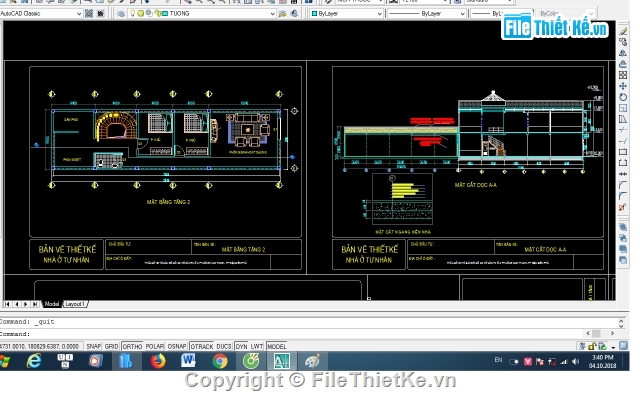Select the Extend tool
640x400 pixels.
pos(623,141)
